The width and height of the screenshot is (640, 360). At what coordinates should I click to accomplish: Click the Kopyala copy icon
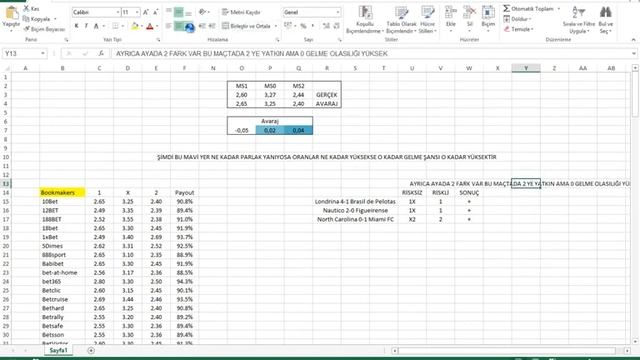[26, 19]
